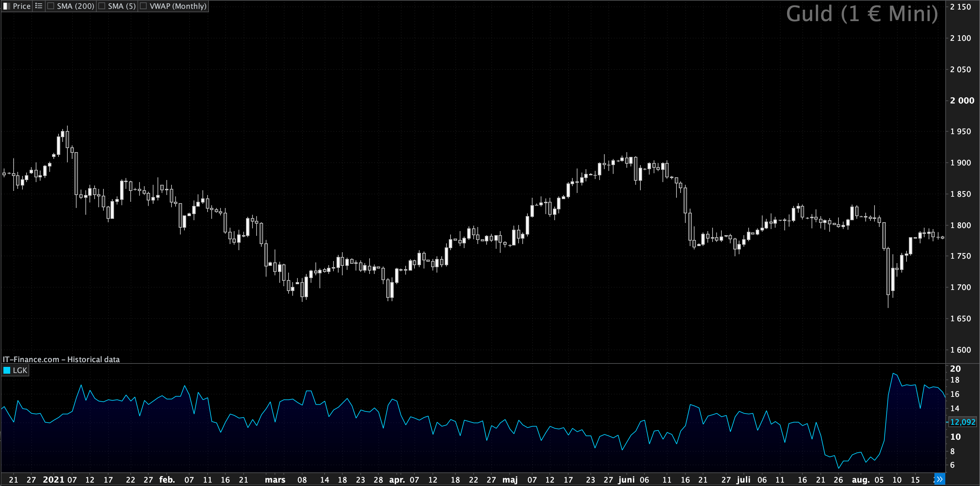Click the 2021 year marker on timeline
The width and height of the screenshot is (980, 486).
[x=53, y=480]
